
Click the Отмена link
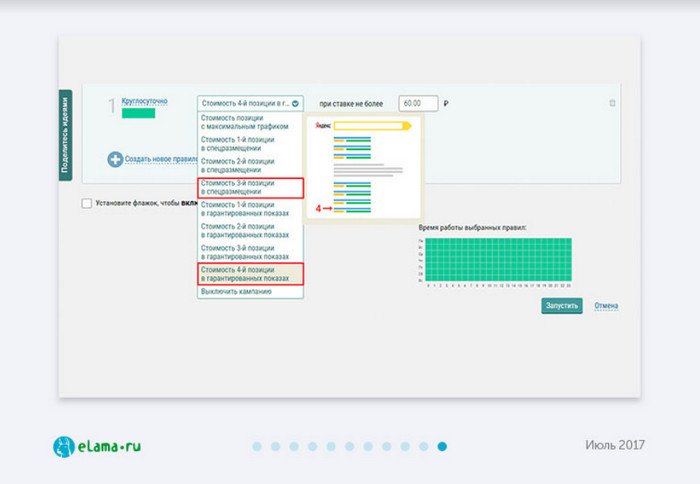606,306
